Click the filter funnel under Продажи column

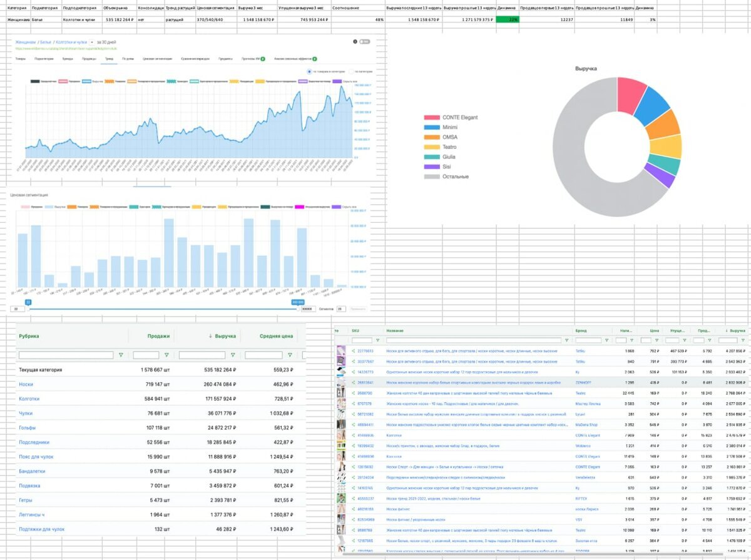click(166, 355)
